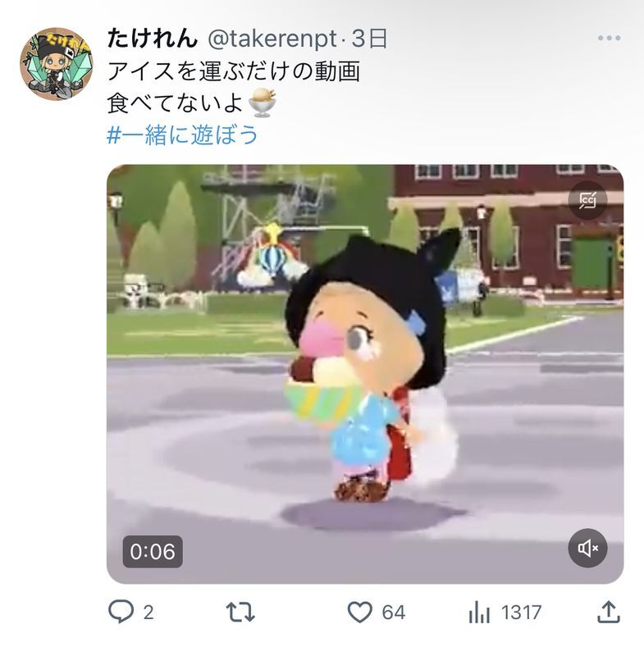
Task: Open the @takerenpt handle profile
Action: 272,39
